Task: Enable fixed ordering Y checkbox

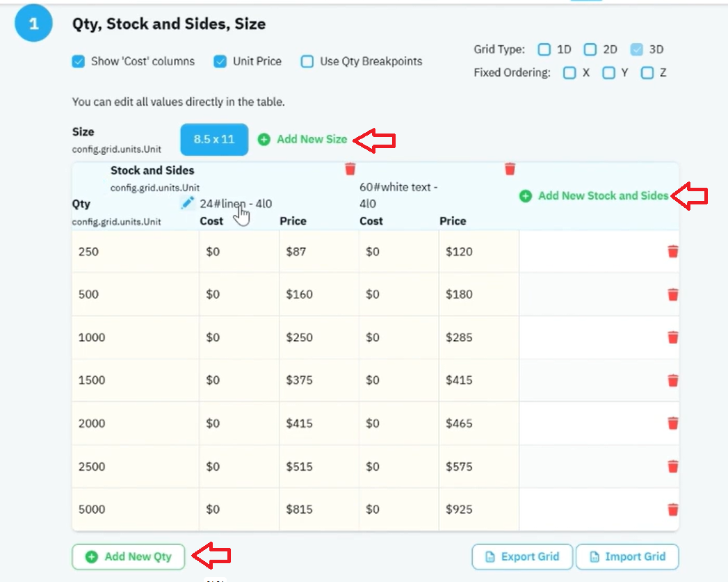Action: [608, 72]
